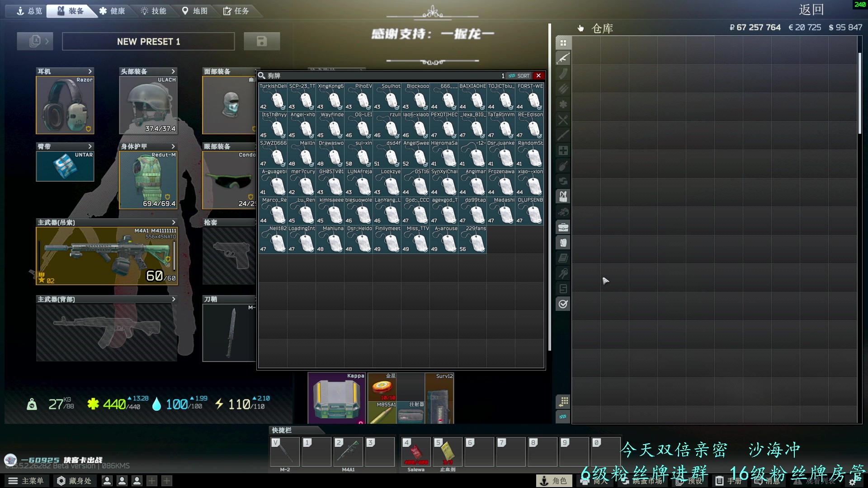The height and width of the screenshot is (488, 868).
Task: Click the green health asterisk stat icon
Action: 93,404
